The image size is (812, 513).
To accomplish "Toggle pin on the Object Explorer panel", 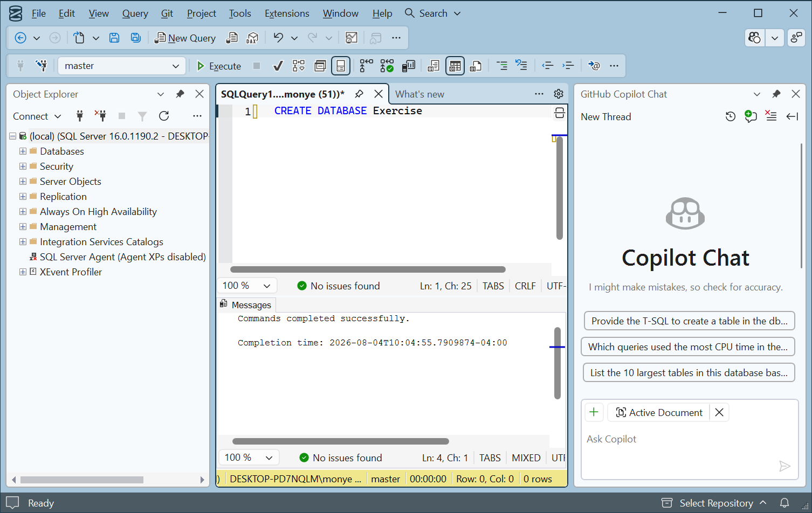I will (x=180, y=94).
